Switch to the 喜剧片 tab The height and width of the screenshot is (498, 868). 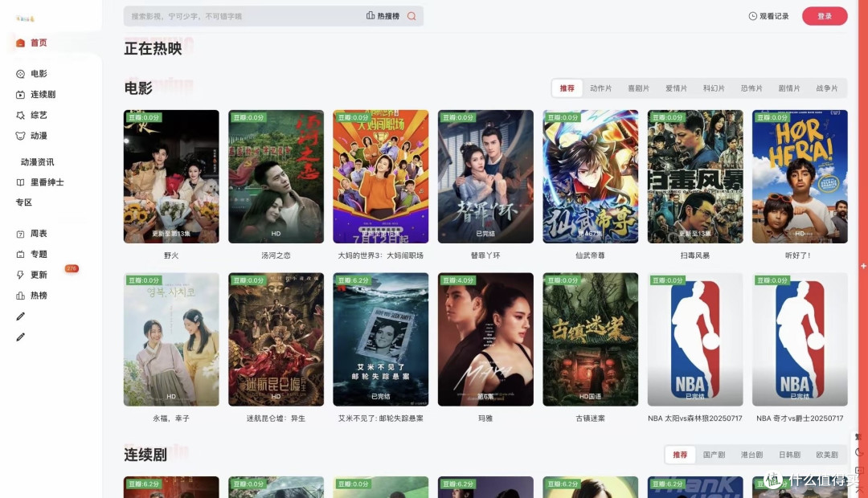click(x=638, y=88)
